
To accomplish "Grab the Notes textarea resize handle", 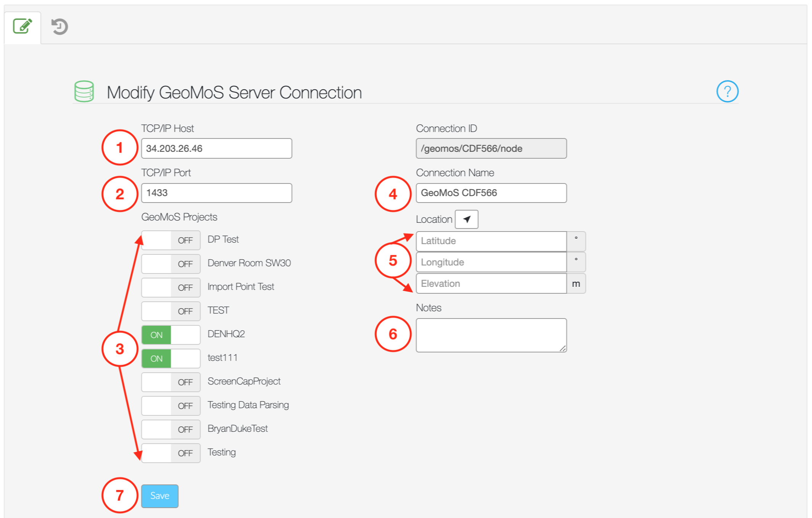I will point(563,348).
